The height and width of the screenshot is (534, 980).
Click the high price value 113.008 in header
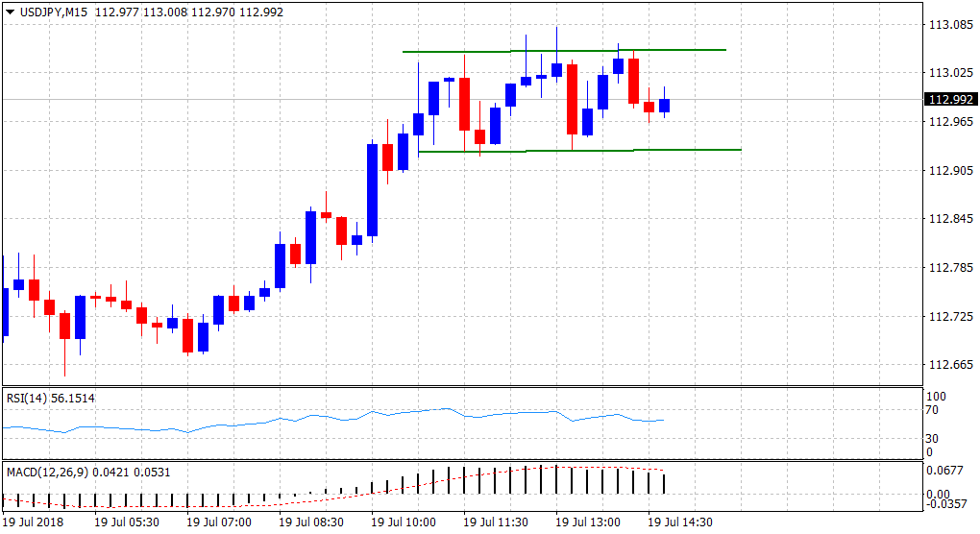pos(165,12)
